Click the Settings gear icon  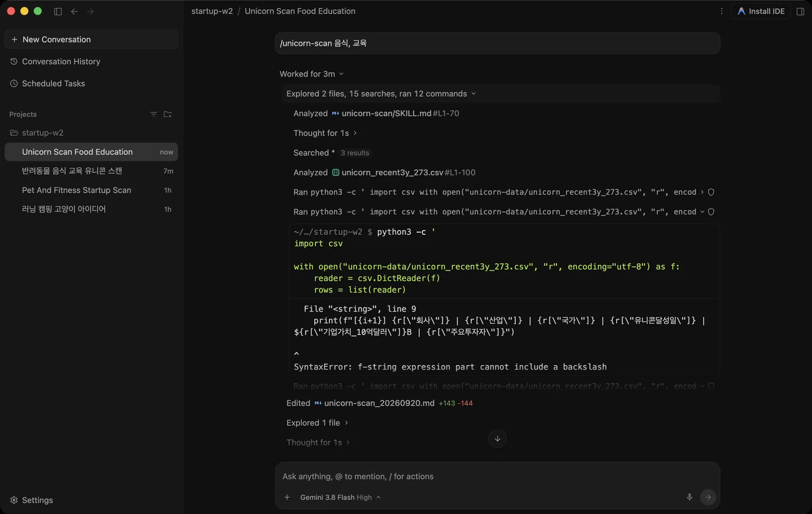(x=14, y=500)
